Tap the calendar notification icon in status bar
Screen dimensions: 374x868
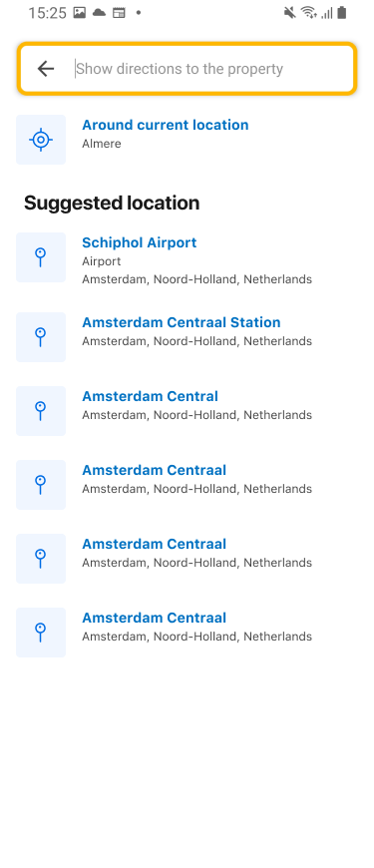pos(119,12)
